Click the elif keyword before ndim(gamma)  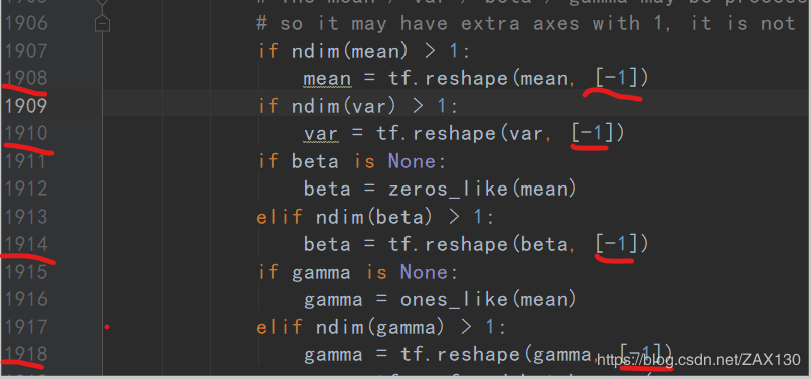tap(280, 327)
